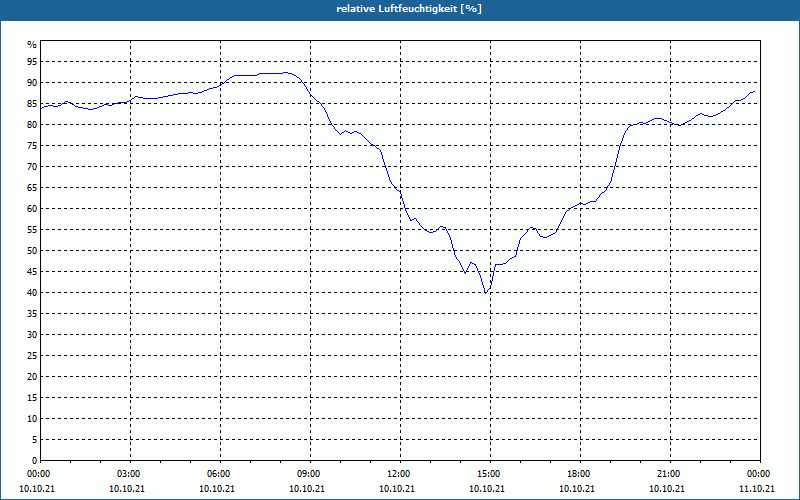Click the 03:00 time label

pyautogui.click(x=130, y=474)
